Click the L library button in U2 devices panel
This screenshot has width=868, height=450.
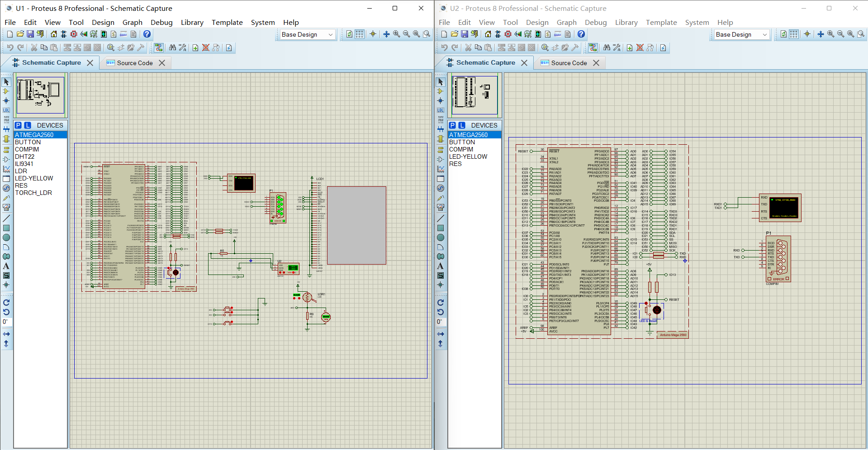click(462, 125)
